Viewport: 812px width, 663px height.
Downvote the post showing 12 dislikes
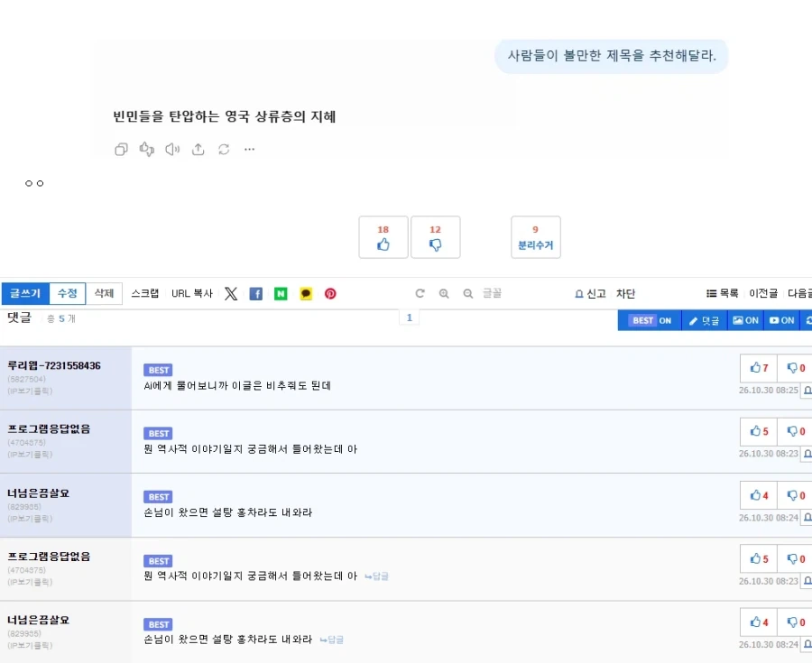point(436,237)
